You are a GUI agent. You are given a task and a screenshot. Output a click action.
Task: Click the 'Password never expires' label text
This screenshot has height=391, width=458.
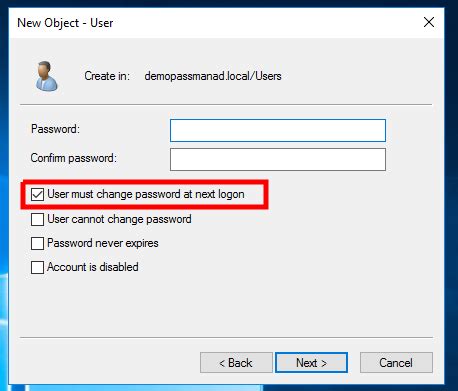pos(103,243)
